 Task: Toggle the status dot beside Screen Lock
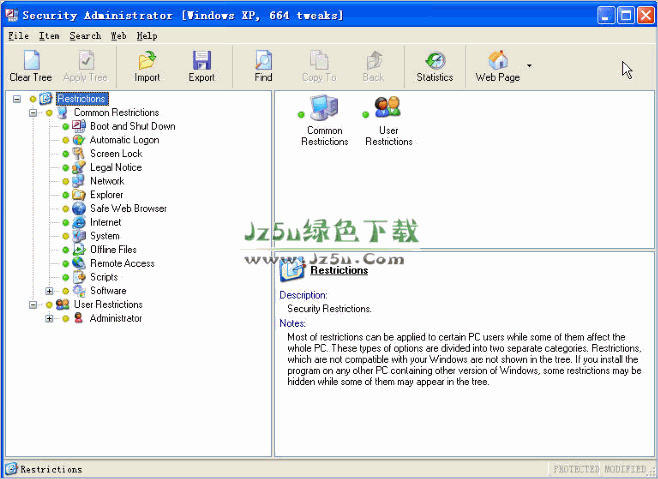pyautogui.click(x=65, y=154)
